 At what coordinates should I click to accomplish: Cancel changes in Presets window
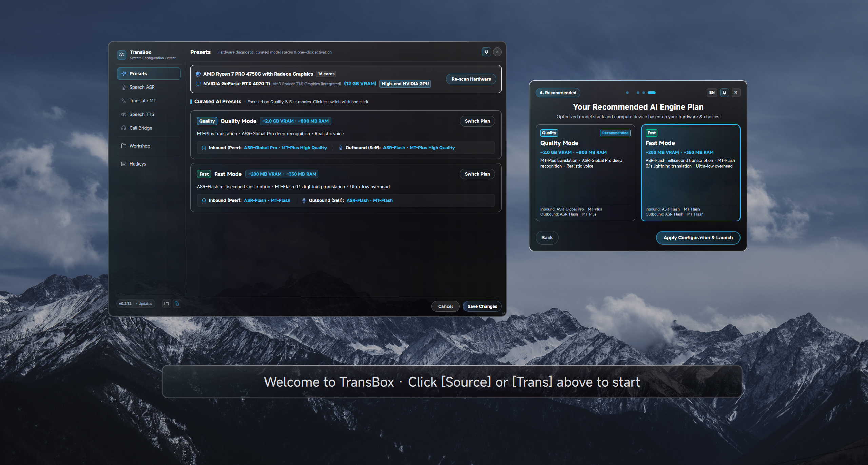click(x=445, y=306)
